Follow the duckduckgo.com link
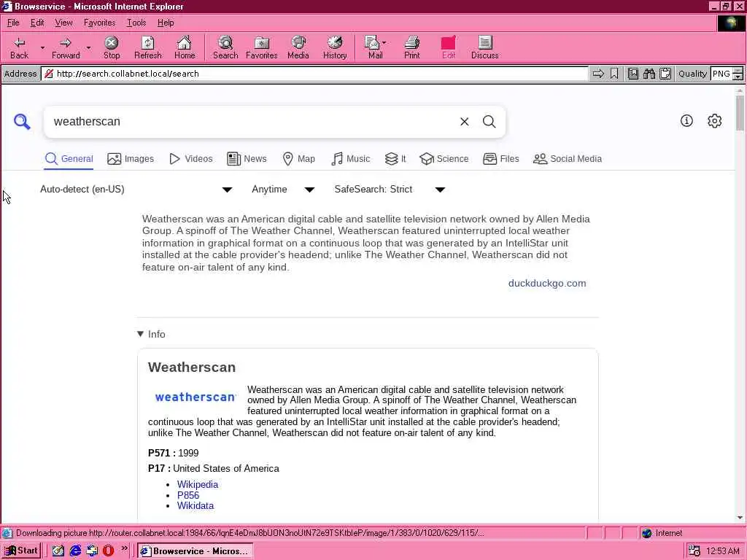Screen dimensions: 747x560 547,284
